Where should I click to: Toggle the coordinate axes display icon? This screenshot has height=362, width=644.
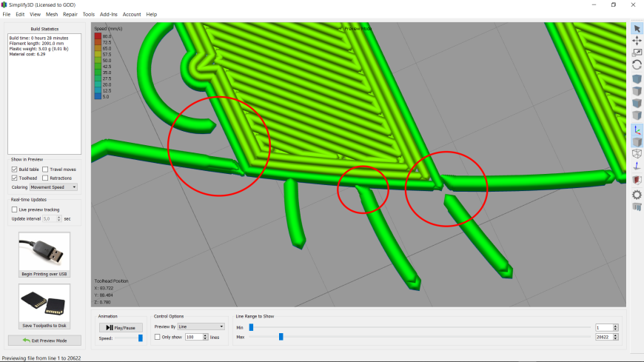pos(637,130)
